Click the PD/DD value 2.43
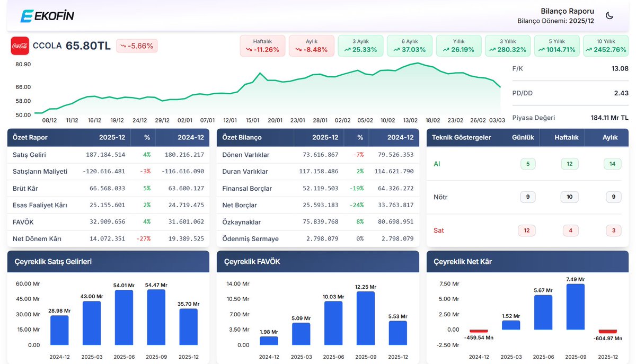 621,93
